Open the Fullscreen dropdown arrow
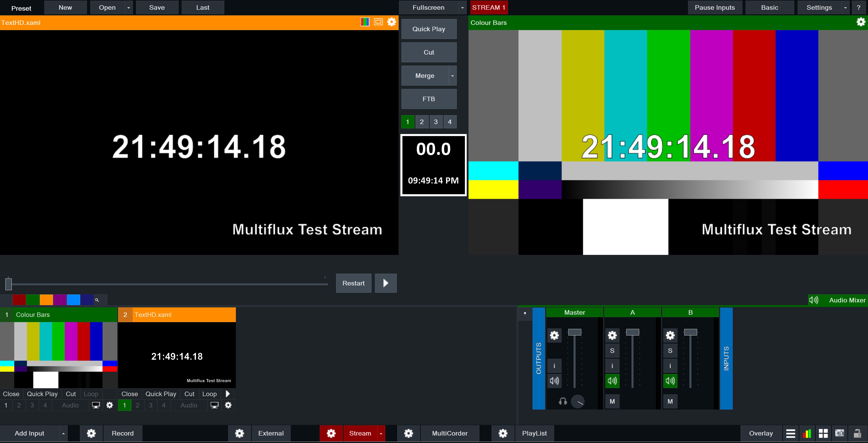The image size is (868, 443). click(x=462, y=8)
